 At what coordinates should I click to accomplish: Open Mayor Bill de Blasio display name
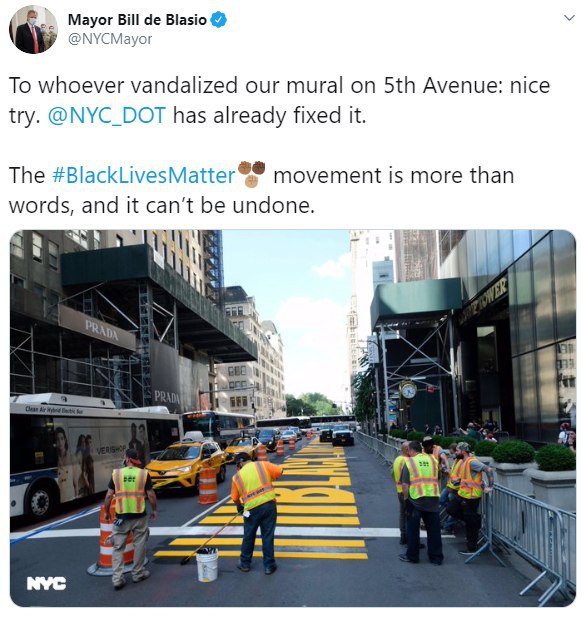[x=137, y=20]
